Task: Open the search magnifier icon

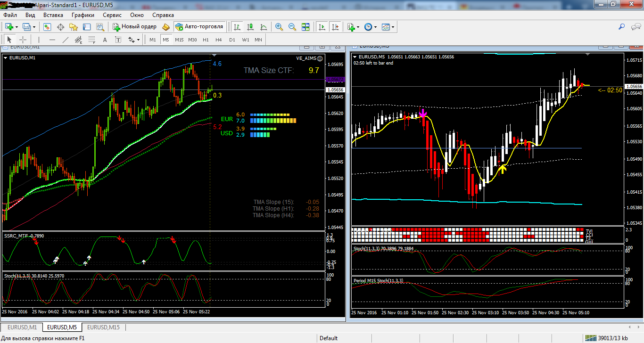Action: coord(622,27)
